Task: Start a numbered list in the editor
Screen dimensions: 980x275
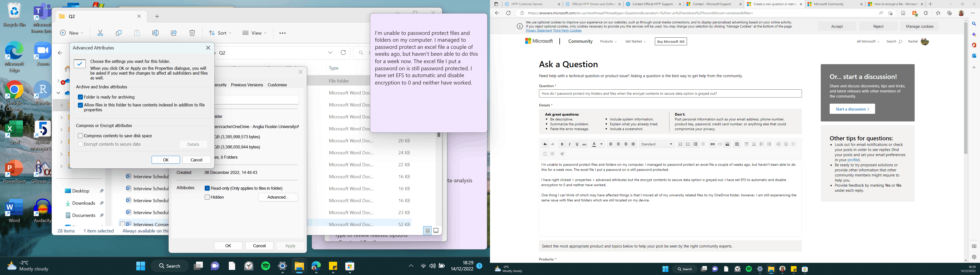Action: click(681, 144)
